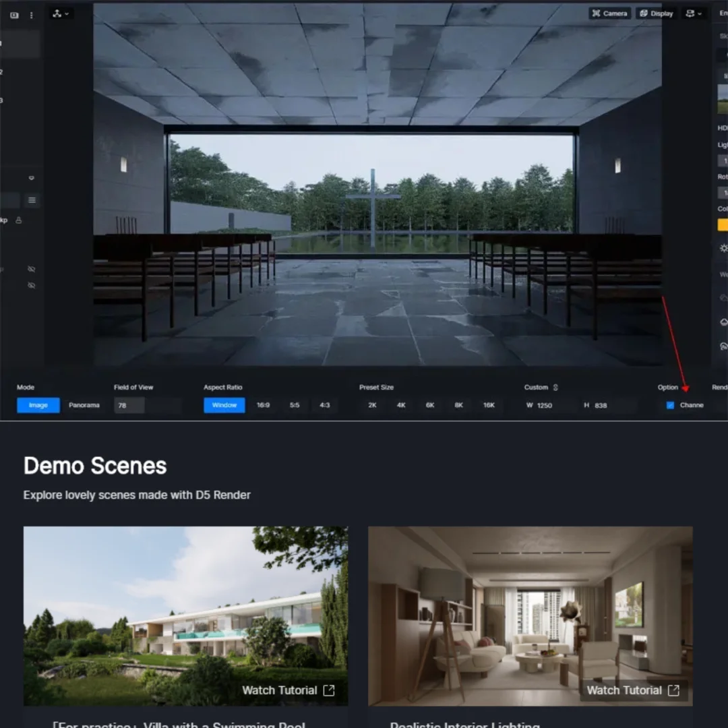This screenshot has height=728, width=728.
Task: Expand the node network dropdown at top-left
Action: 61,13
